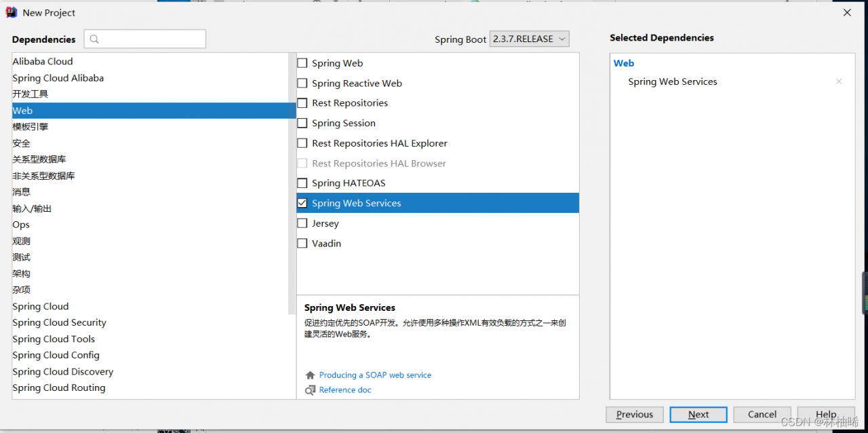Click the Previous button
Viewport: 868px width, 433px height.
635,415
